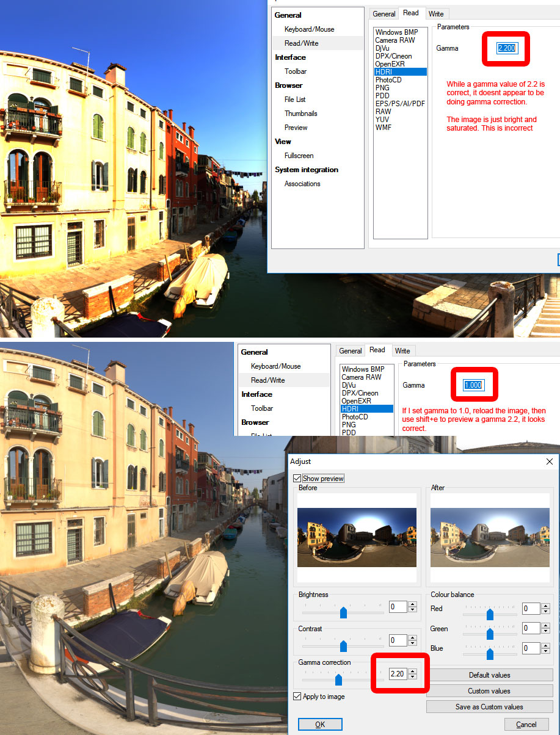Decrease Green value with the down stepper

click(x=545, y=631)
